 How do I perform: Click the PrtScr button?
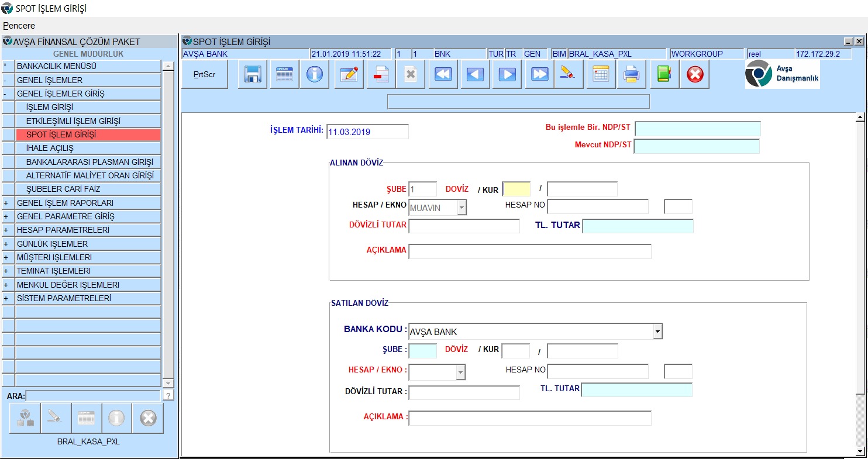pos(205,74)
